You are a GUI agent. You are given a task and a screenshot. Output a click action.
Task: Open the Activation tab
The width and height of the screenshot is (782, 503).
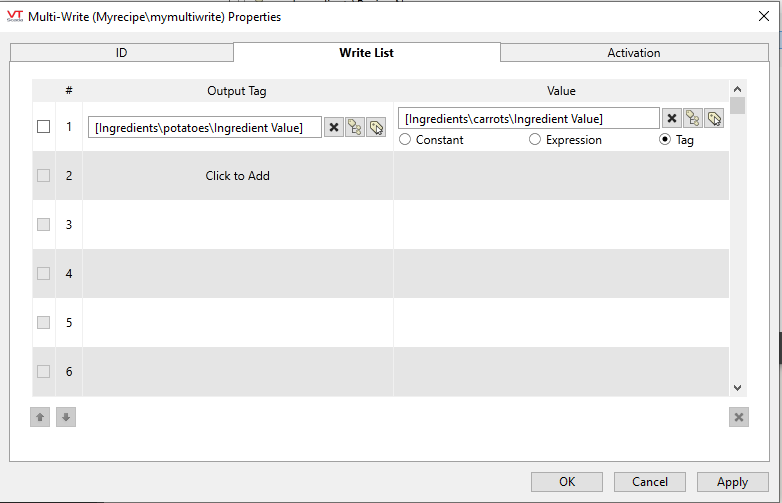point(634,53)
